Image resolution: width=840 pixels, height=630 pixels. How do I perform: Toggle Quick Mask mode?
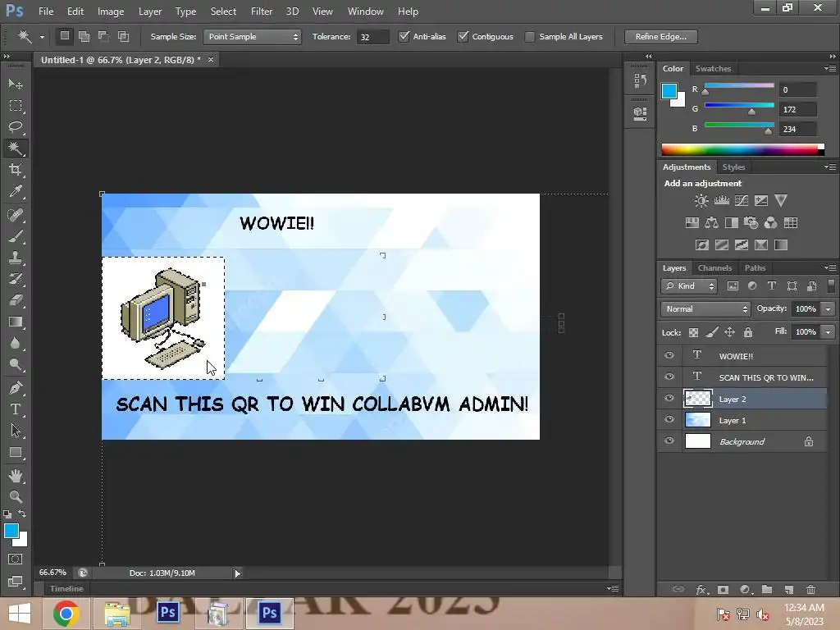point(16,559)
